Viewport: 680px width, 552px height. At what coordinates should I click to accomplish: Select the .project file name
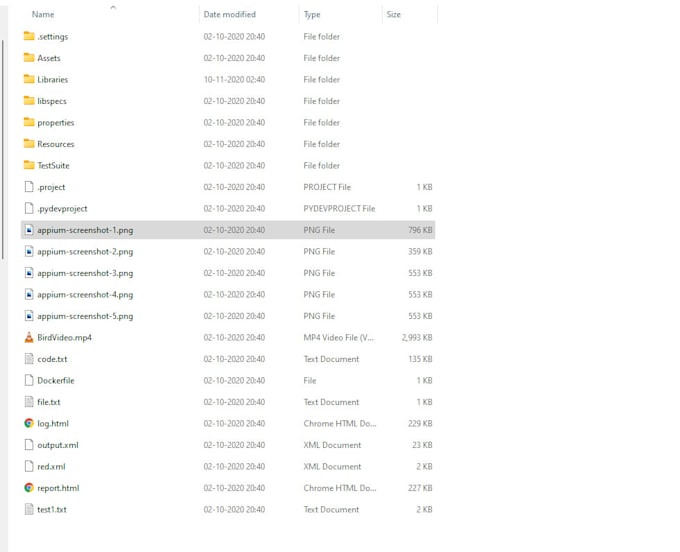click(x=51, y=187)
